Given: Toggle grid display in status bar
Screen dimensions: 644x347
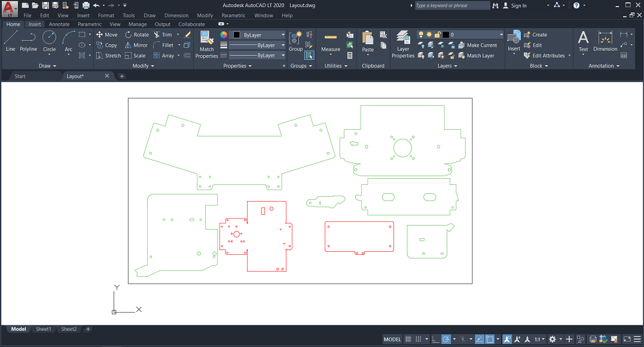Looking at the screenshot, I should click(x=408, y=339).
